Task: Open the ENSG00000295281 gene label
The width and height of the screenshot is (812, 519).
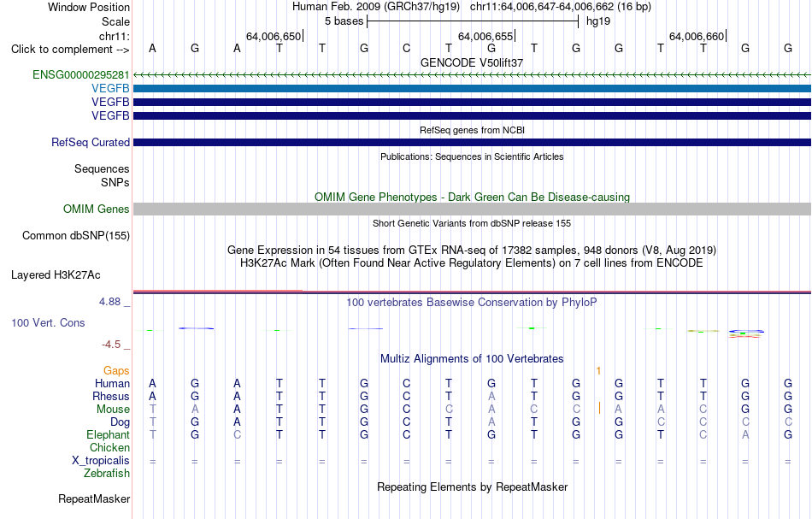Action: pyautogui.click(x=81, y=74)
